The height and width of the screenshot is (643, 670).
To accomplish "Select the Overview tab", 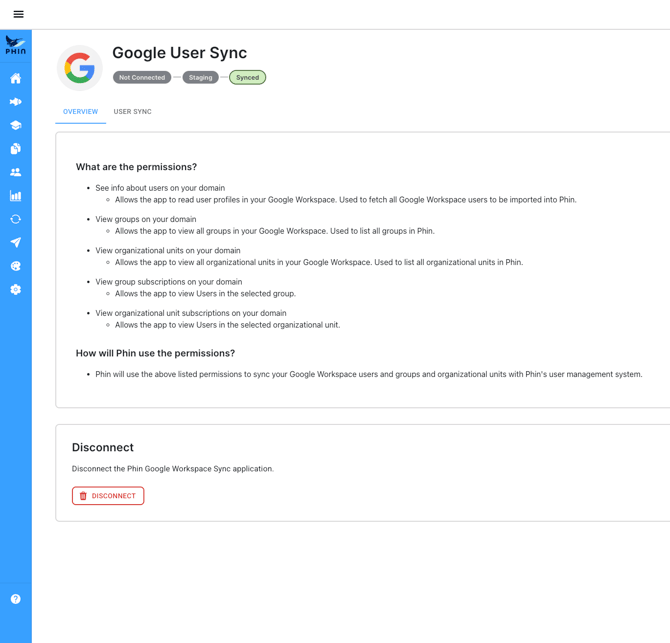I will 80,112.
